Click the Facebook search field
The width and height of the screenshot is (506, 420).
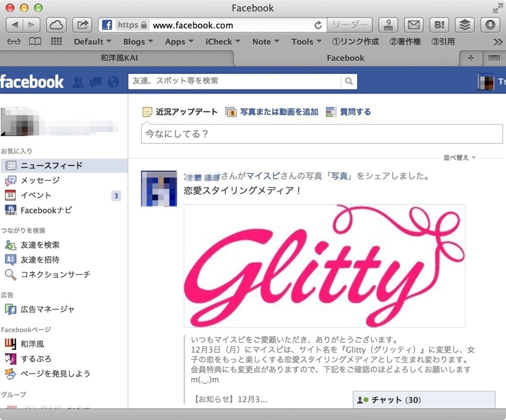point(235,81)
